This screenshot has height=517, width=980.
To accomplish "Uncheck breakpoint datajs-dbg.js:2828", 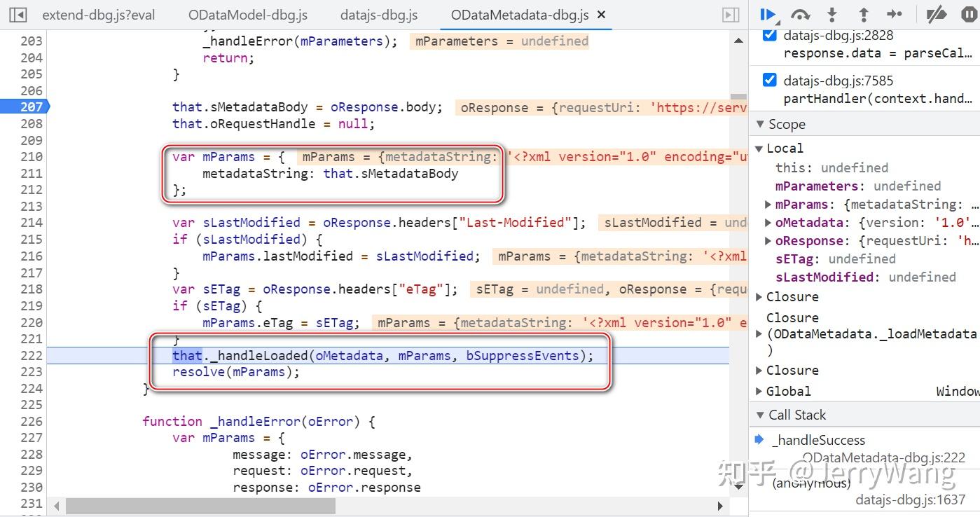I will (769, 35).
